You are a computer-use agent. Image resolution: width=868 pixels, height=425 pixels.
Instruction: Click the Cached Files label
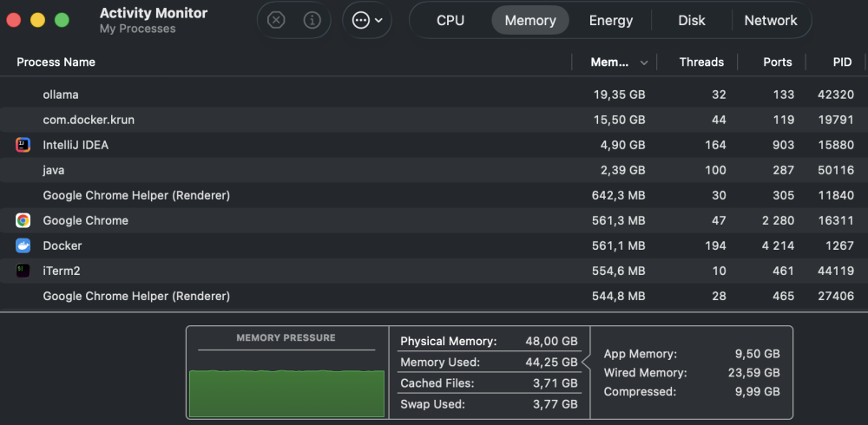(437, 383)
